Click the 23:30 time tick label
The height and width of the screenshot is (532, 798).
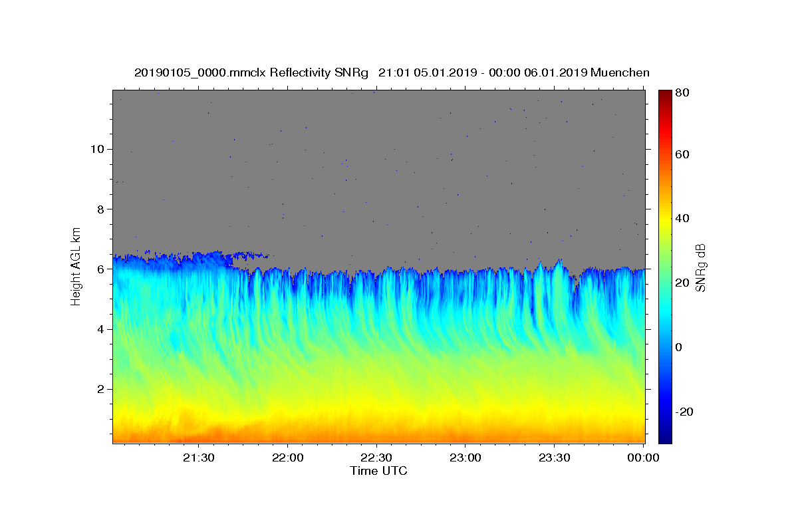554,458
